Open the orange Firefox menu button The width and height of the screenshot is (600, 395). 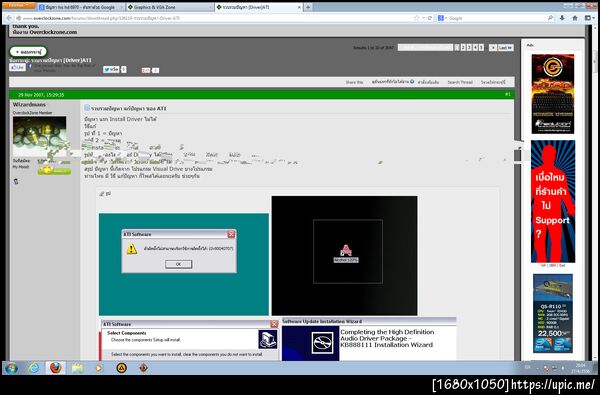pyautogui.click(x=19, y=6)
